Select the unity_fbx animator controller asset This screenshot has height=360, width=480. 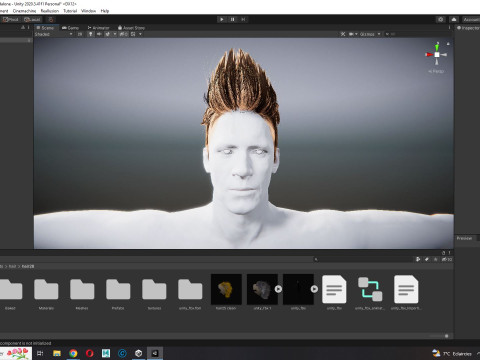(x=370, y=289)
